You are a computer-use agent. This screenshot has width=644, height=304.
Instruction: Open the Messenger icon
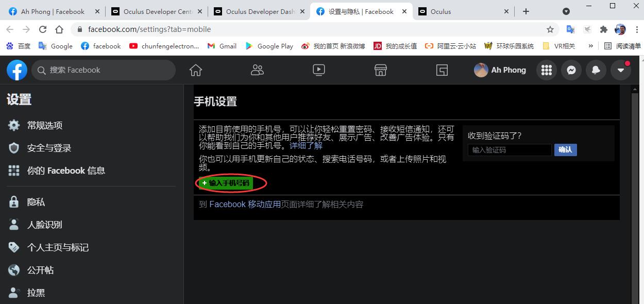point(571,70)
